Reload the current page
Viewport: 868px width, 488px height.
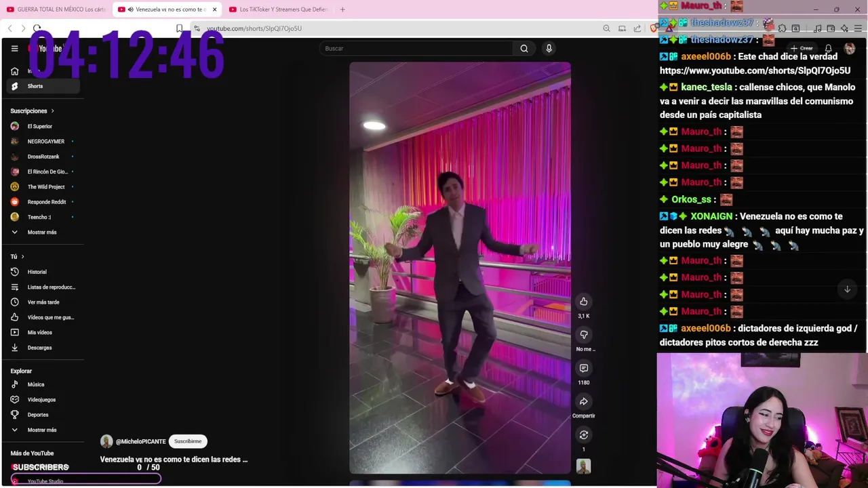(x=37, y=28)
